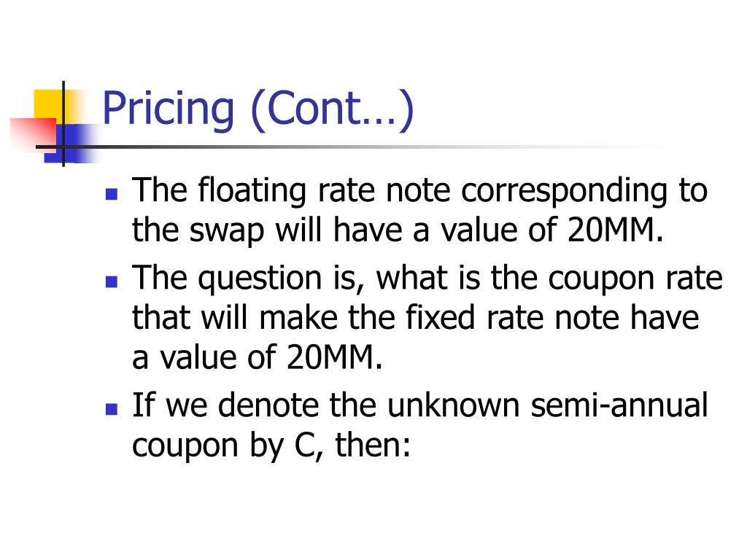Click the word 'corresponding' in first bullet

565,192
